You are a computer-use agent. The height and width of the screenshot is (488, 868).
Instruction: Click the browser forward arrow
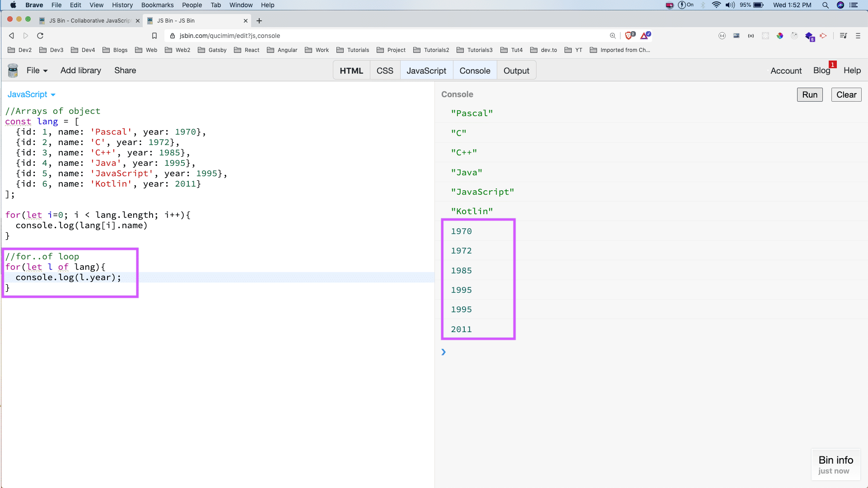tap(26, 36)
